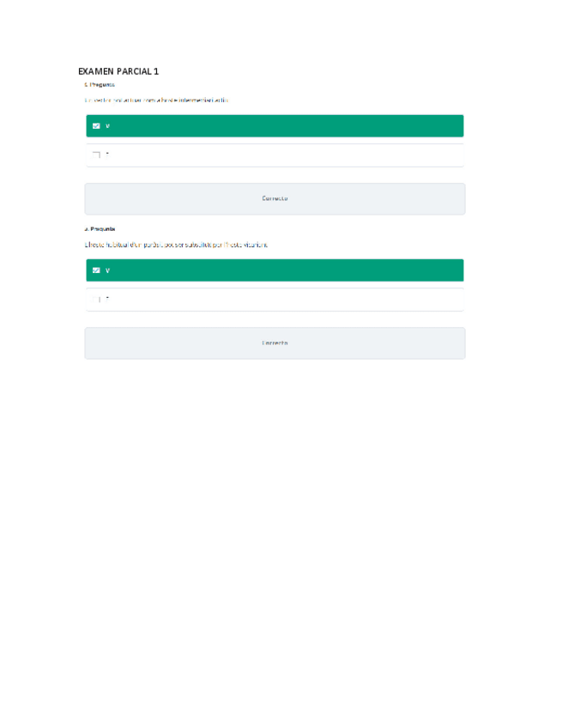Select the green V answer row of first question
The image size is (562, 728).
275,126
